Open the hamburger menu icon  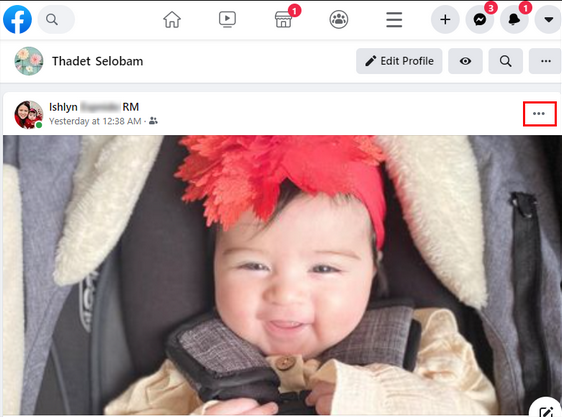point(394,19)
